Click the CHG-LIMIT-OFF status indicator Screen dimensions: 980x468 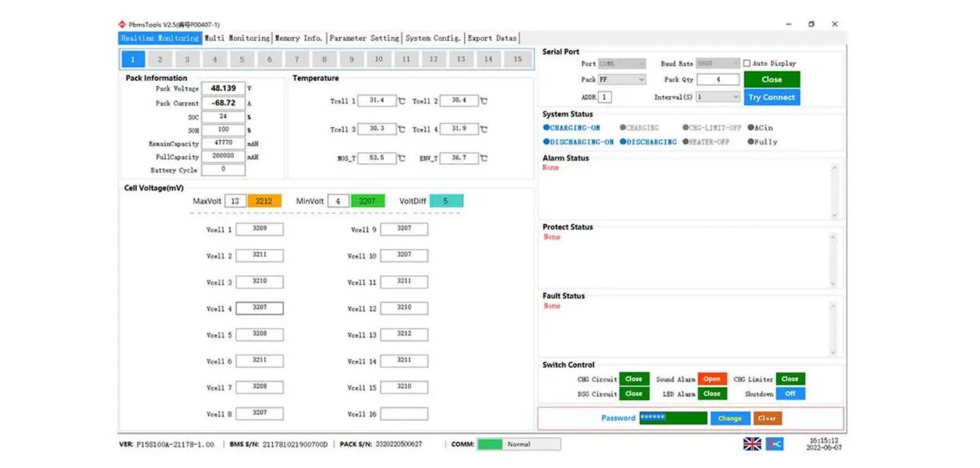click(711, 128)
